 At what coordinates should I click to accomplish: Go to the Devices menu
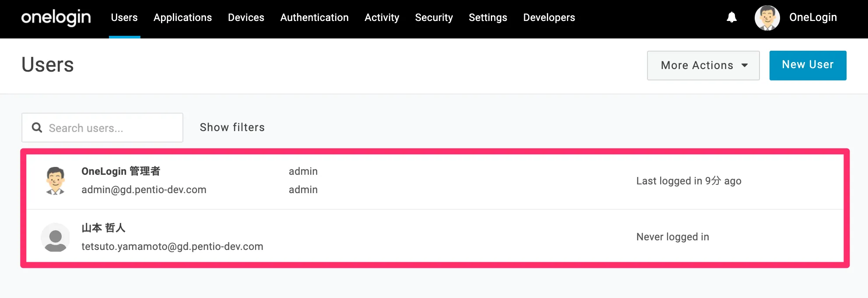coord(246,17)
